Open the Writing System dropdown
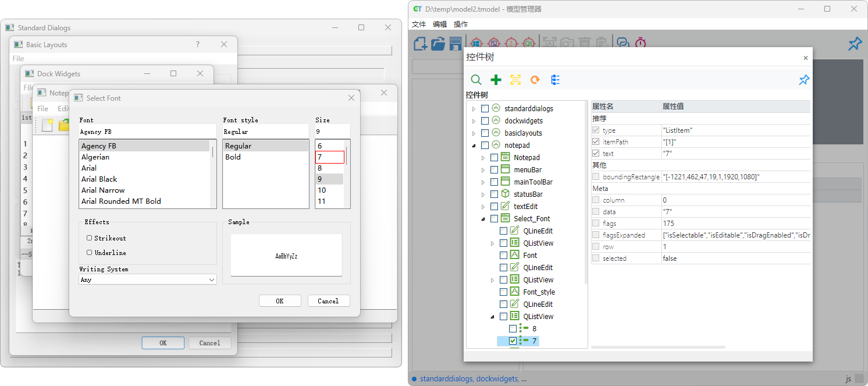868x386 pixels. [148, 279]
